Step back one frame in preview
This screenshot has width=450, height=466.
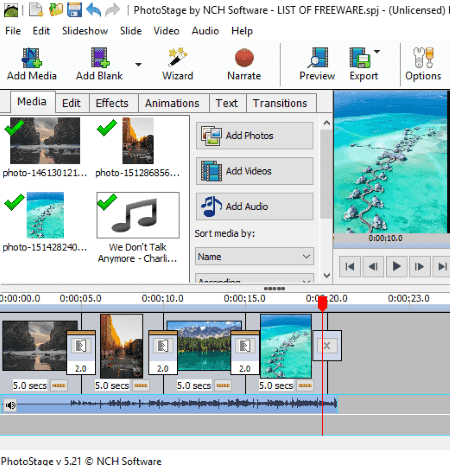pyautogui.click(x=373, y=266)
